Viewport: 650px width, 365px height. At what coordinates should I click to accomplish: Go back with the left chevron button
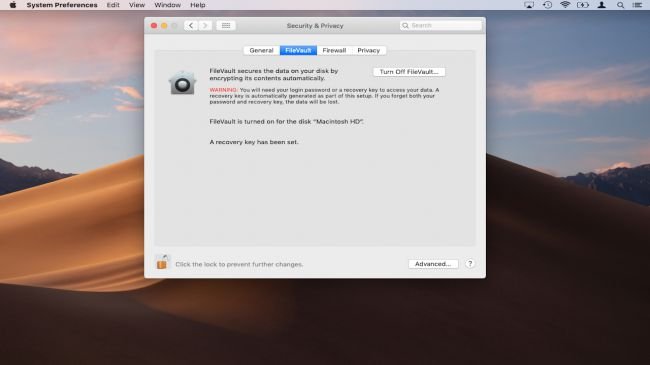tap(191, 25)
